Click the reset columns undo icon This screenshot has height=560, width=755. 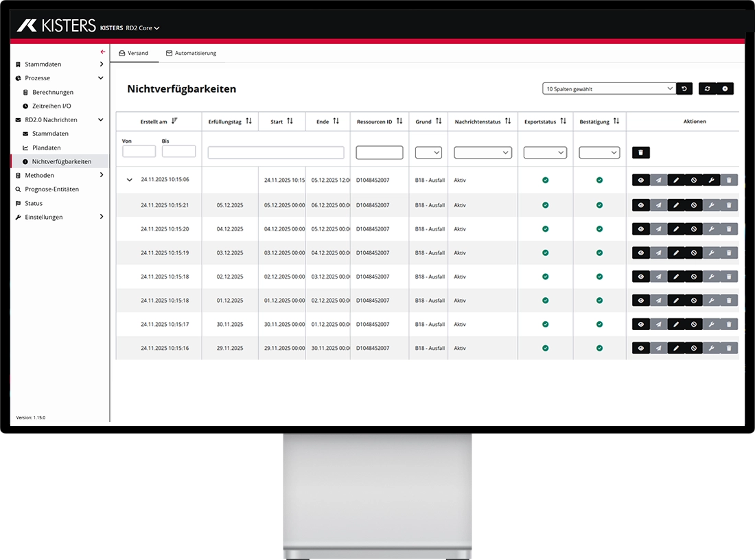click(684, 89)
